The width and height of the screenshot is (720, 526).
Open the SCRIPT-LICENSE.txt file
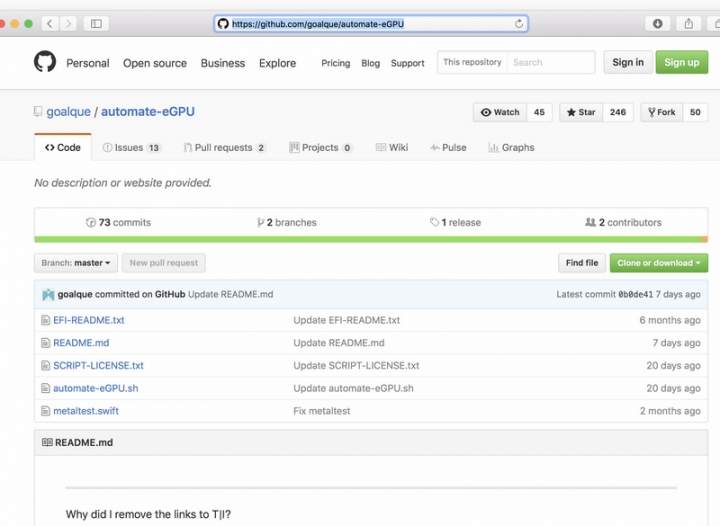tap(98, 365)
